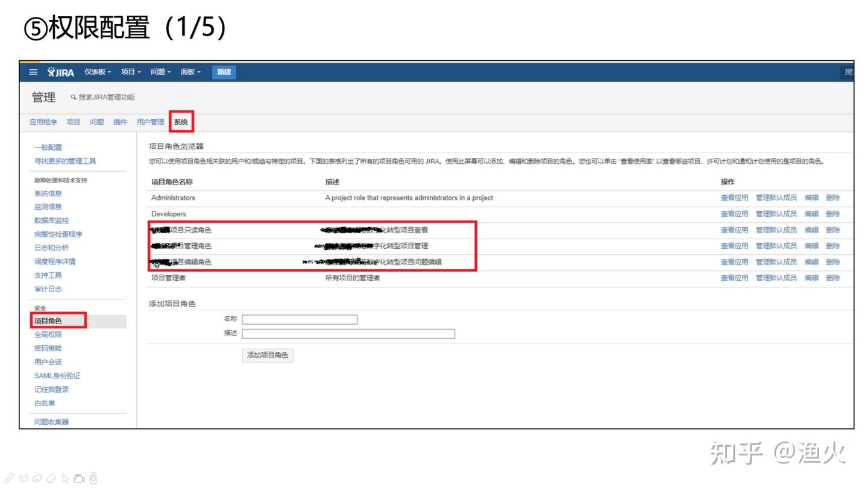Open 全局权限 in the left sidebar
Screen dimensions: 868x488
[x=48, y=335]
